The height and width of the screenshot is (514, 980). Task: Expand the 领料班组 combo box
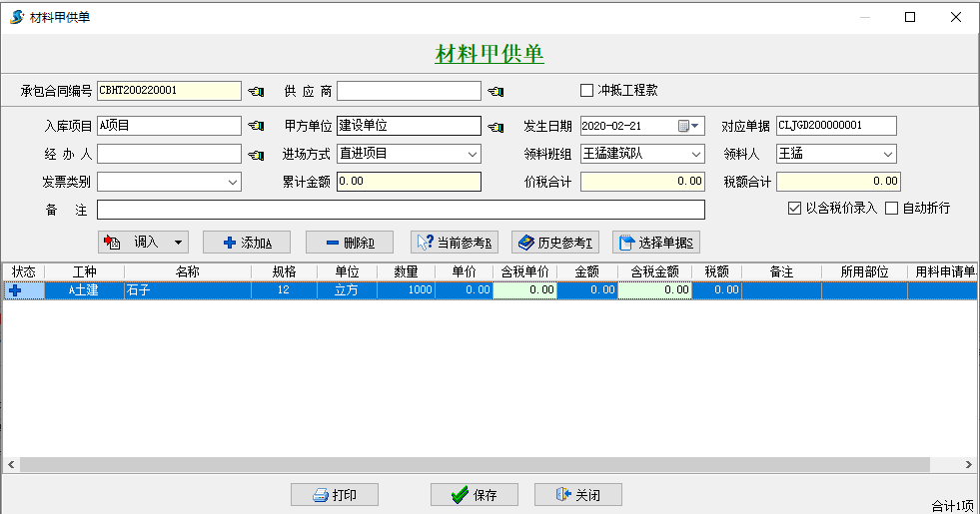click(696, 155)
